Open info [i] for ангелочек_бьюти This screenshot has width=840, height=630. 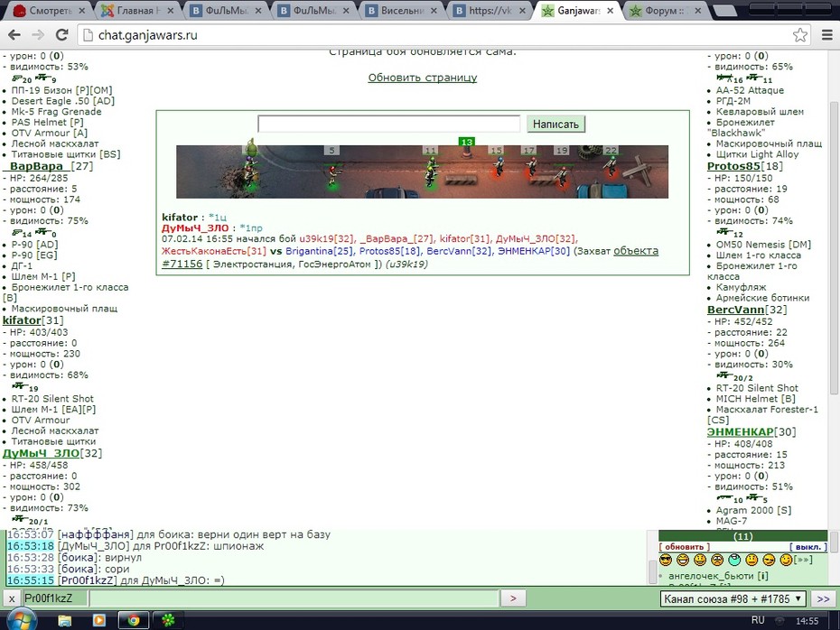(762, 576)
